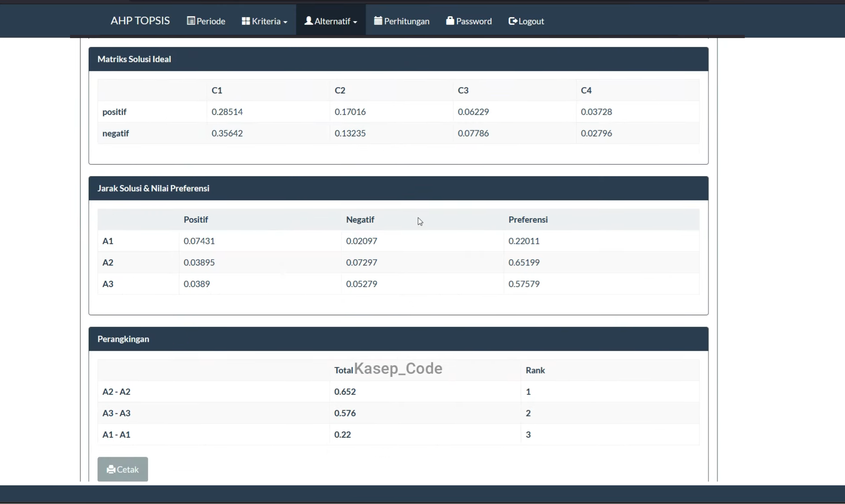Click total value 0.22 for A1
The image size is (845, 504).
[x=342, y=434]
